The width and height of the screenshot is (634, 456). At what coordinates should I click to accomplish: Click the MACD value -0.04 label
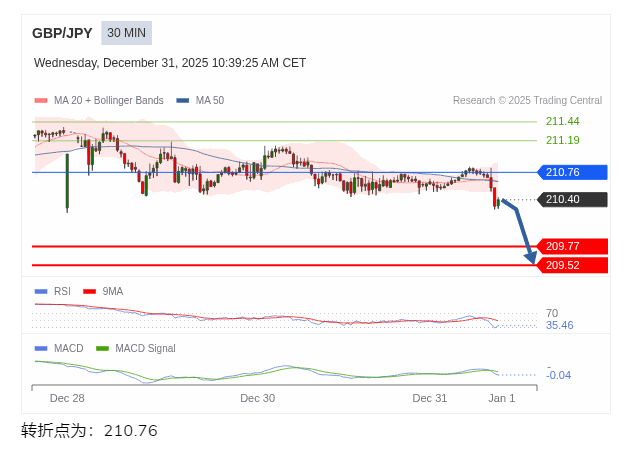point(559,375)
